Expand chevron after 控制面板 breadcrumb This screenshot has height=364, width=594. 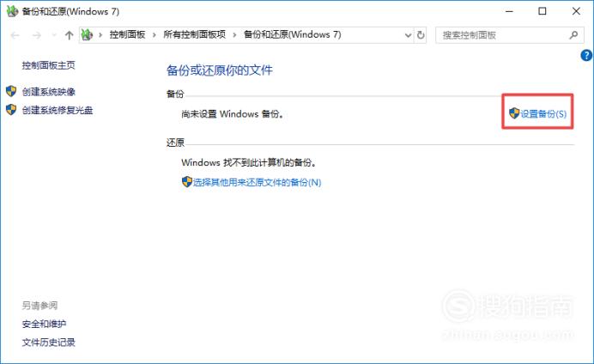pyautogui.click(x=155, y=35)
